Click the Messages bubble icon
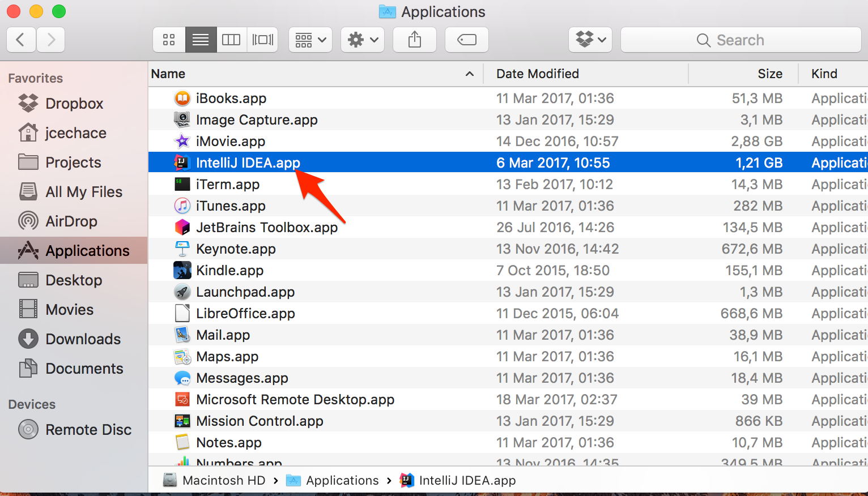868x496 pixels. point(182,378)
